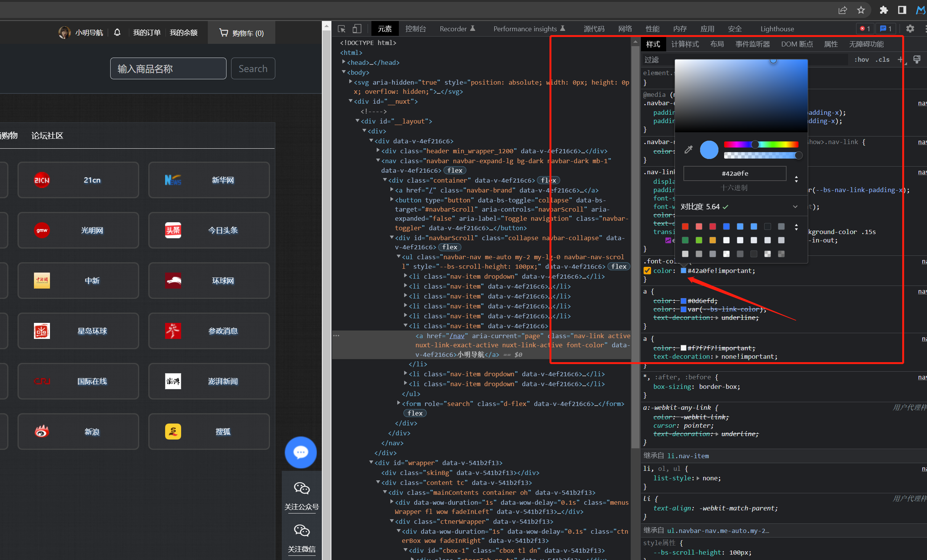Open the 事件监听器 event listeners tab

(752, 44)
